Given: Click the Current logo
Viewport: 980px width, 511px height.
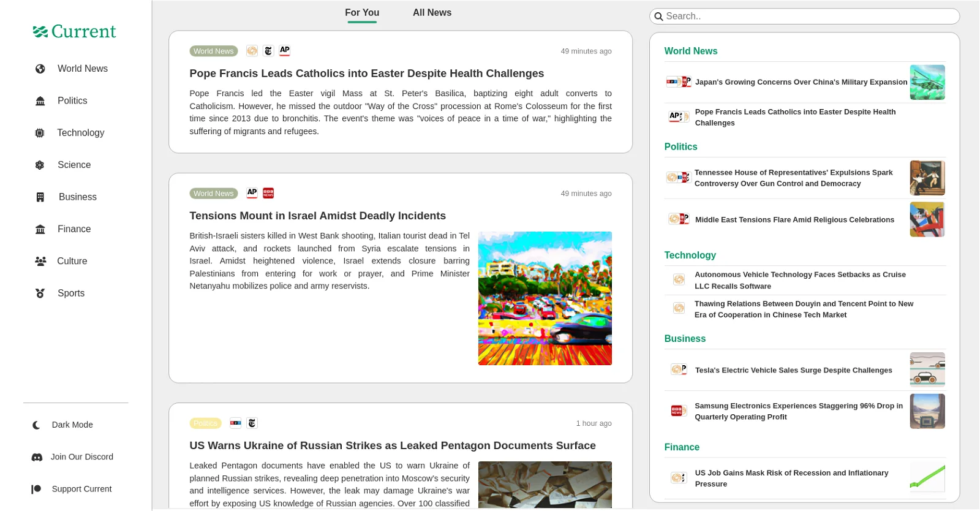Looking at the screenshot, I should point(75,31).
